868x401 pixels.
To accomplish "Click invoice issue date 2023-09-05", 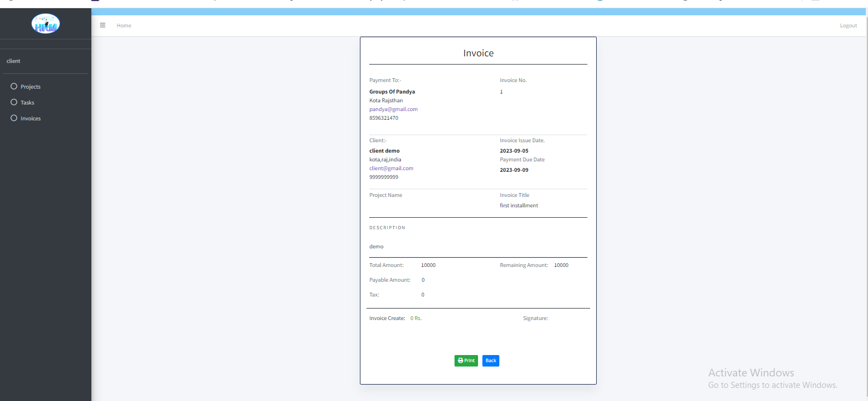I will click(514, 151).
